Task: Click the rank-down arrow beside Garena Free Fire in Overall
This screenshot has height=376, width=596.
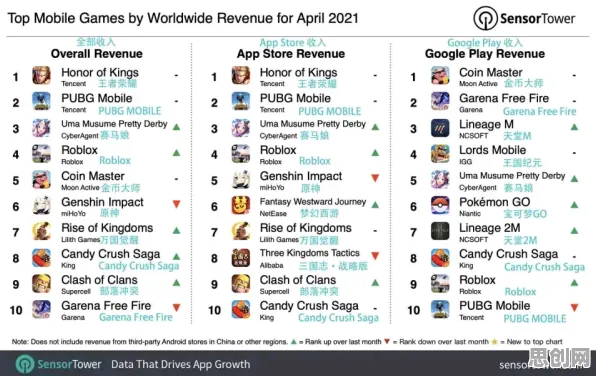Action: click(176, 307)
